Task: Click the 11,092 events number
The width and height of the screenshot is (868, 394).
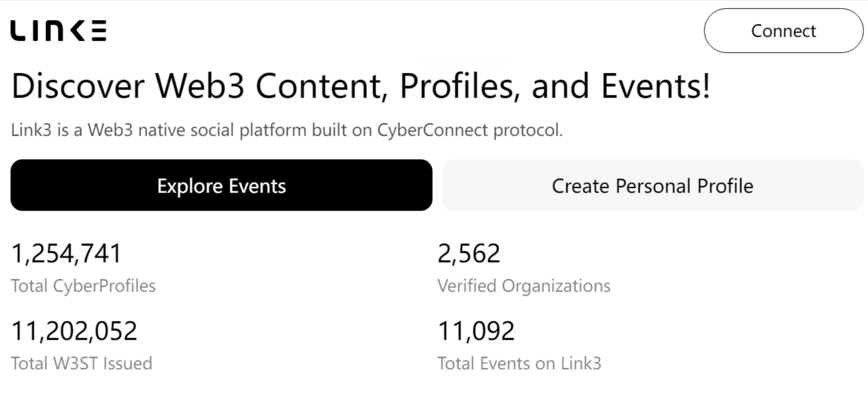Action: 476,331
